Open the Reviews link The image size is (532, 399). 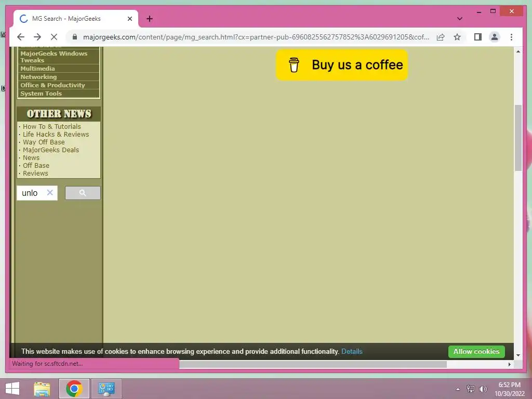[x=35, y=174]
